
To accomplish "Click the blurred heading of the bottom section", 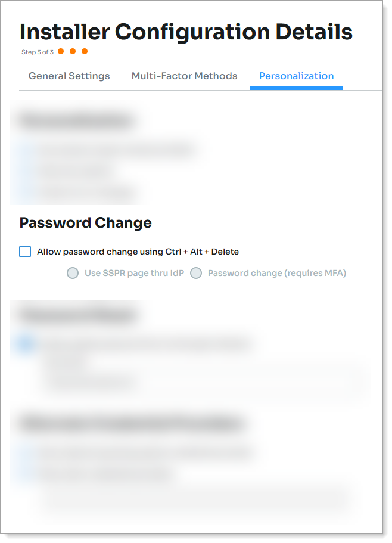I will click(132, 424).
